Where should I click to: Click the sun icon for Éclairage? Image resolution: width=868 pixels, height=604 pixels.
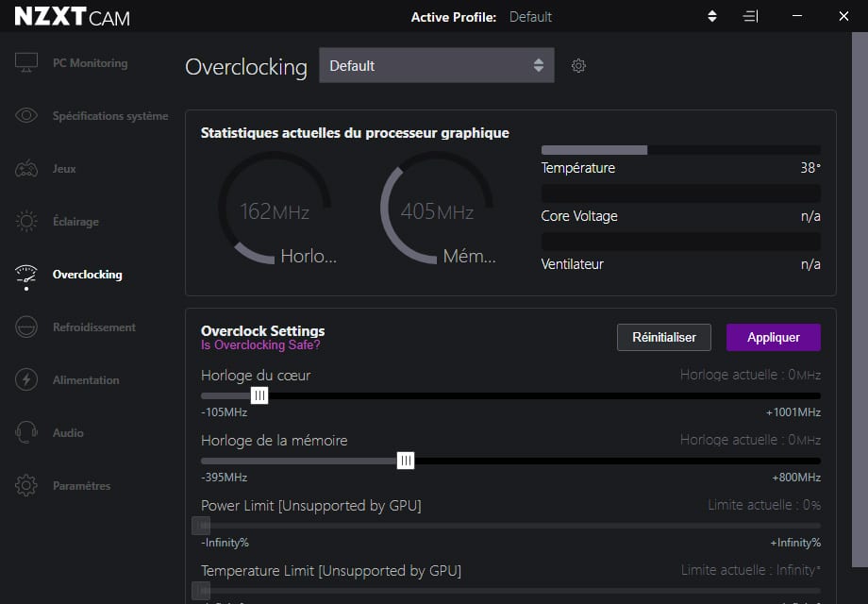(x=26, y=221)
